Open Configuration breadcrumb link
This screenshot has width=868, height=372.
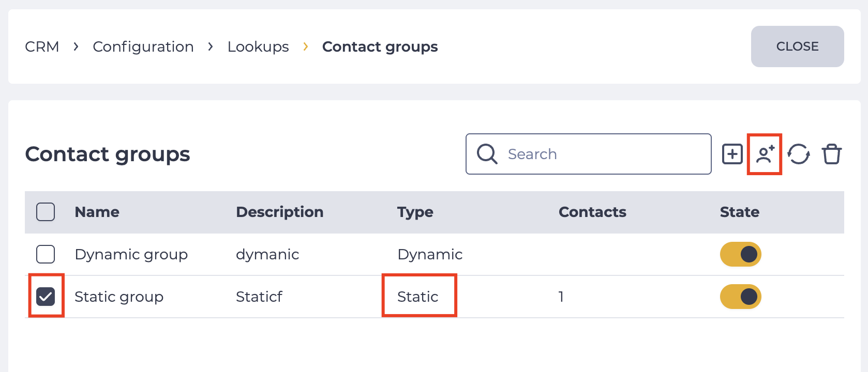[143, 47]
